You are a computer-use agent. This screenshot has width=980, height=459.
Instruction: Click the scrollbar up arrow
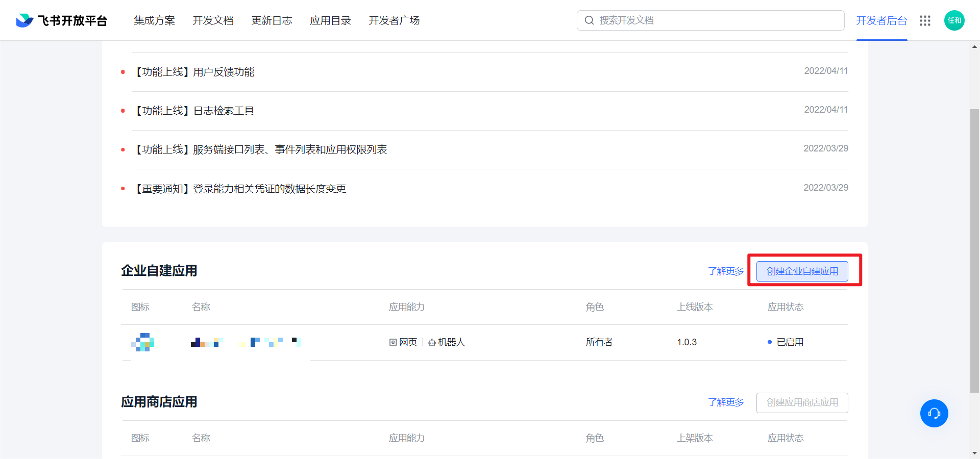click(x=974, y=46)
